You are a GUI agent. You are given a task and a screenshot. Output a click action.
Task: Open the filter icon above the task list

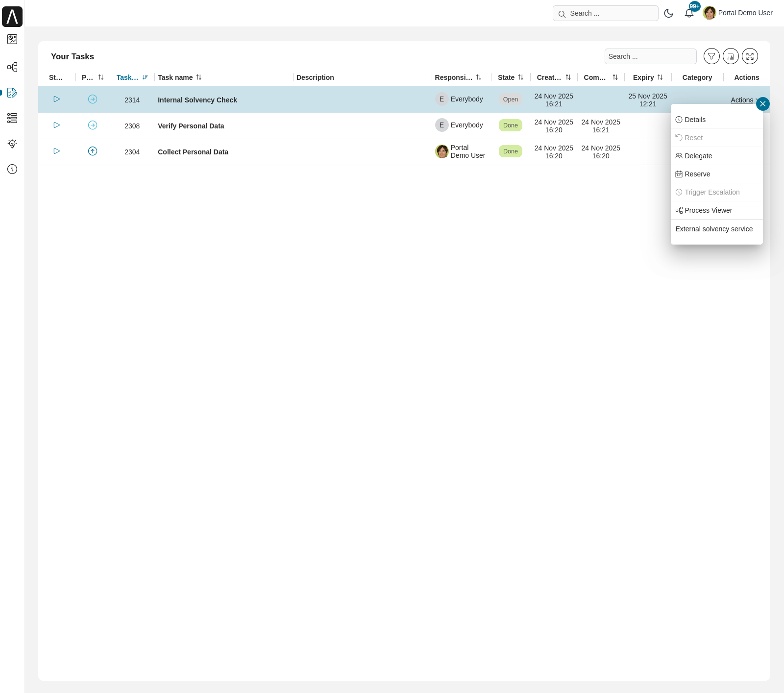coord(711,56)
